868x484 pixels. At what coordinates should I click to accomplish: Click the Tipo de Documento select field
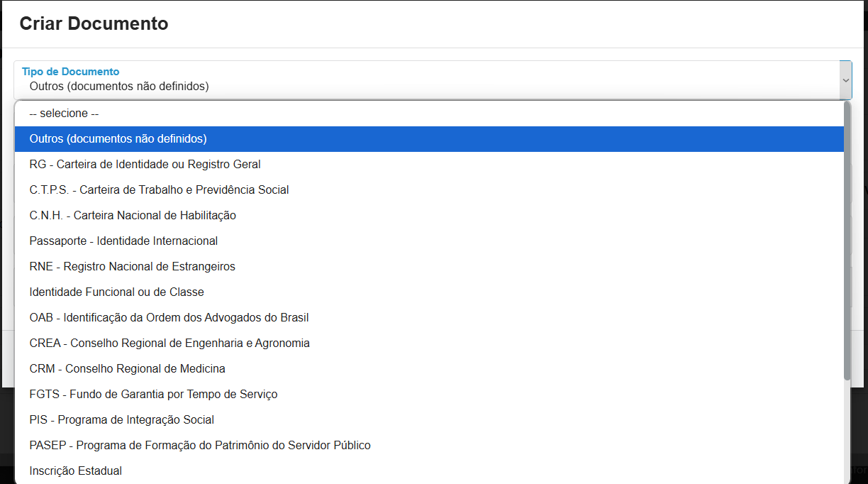(425, 80)
